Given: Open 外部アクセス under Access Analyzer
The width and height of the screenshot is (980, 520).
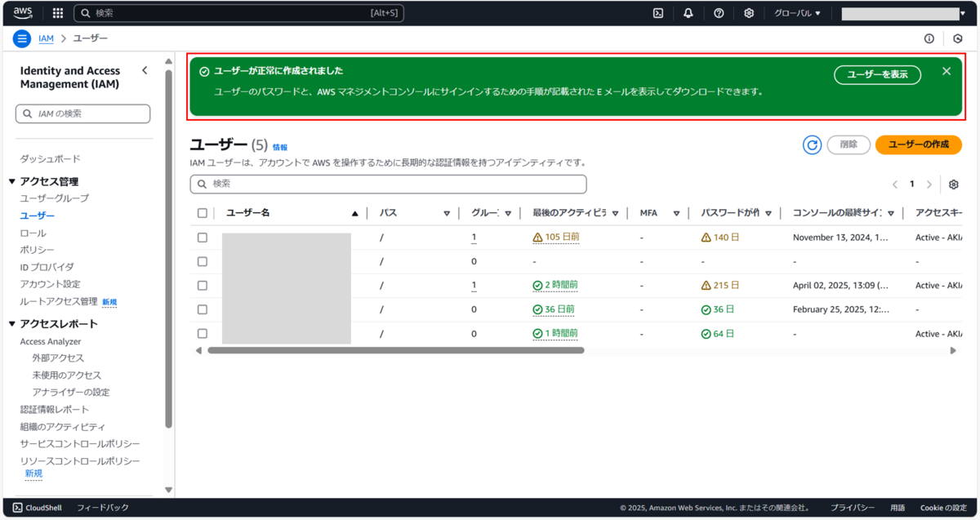Looking at the screenshot, I should 58,358.
